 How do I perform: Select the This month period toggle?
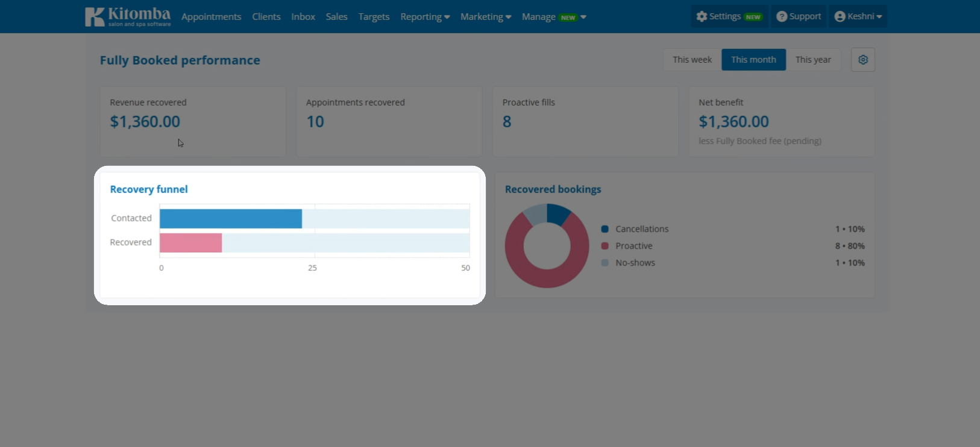tap(753, 60)
